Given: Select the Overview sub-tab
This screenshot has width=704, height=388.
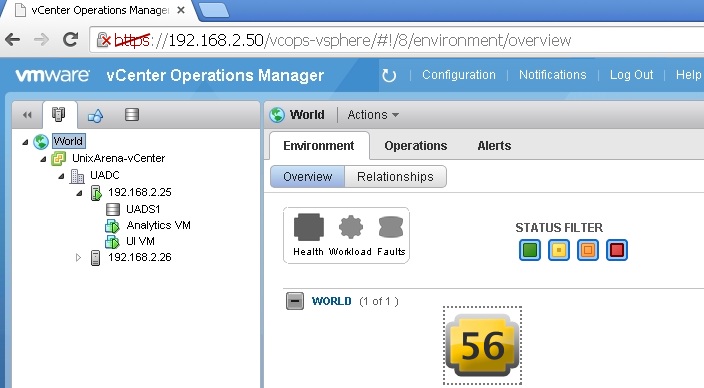Looking at the screenshot, I should [308, 176].
